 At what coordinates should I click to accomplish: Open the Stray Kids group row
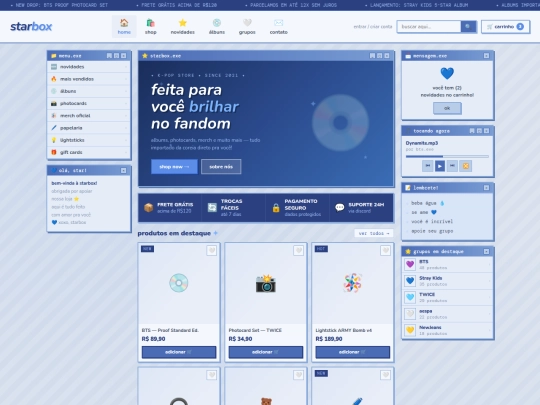pos(447,281)
